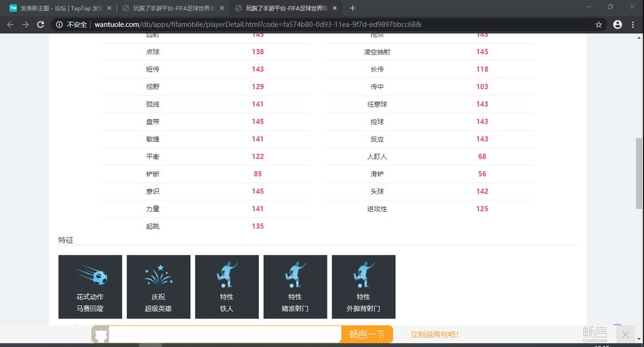Click the 长传 value 118

coord(482,69)
